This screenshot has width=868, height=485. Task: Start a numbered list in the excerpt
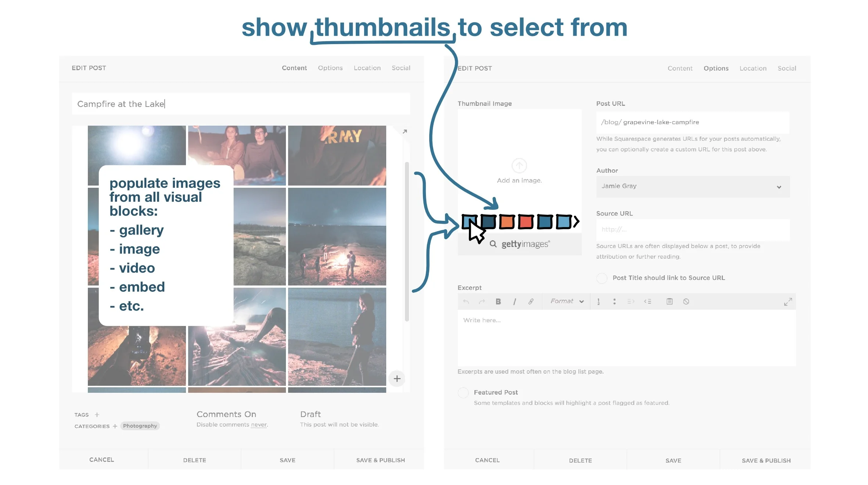(x=598, y=301)
